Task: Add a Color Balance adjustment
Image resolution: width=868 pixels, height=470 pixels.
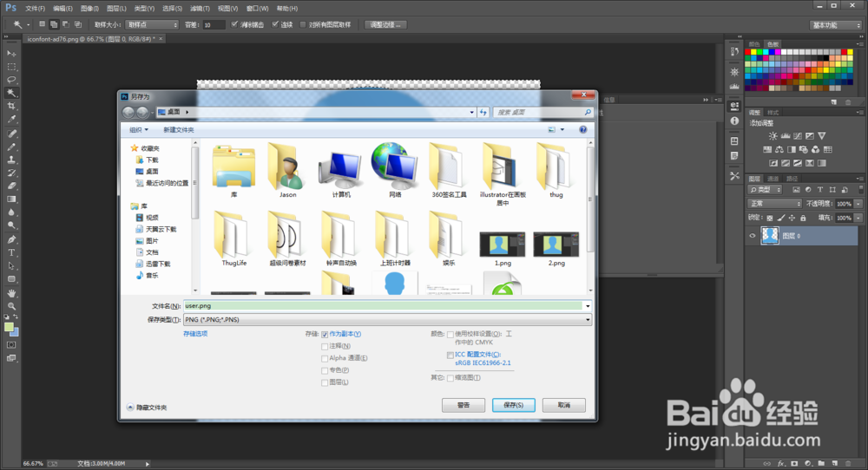Action: (779, 149)
